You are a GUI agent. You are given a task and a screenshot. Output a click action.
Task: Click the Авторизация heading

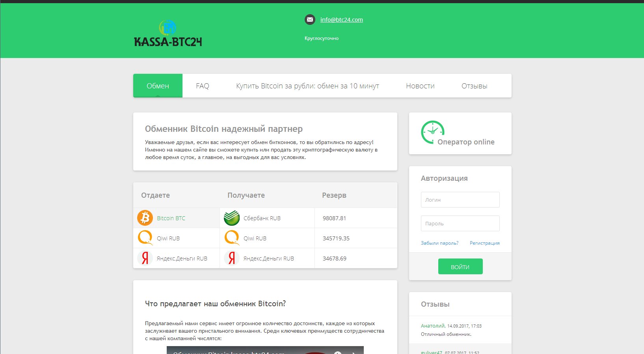pyautogui.click(x=444, y=178)
